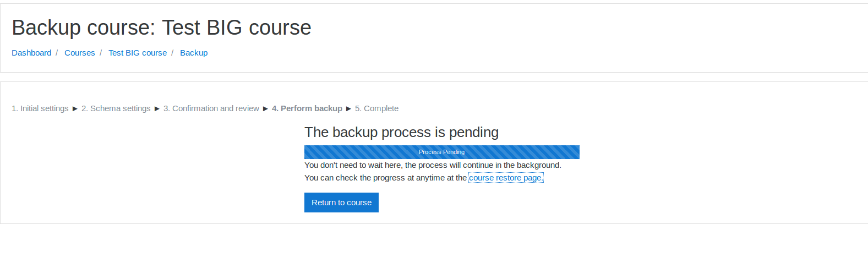Click the Process Pending progress bar

(x=442, y=152)
